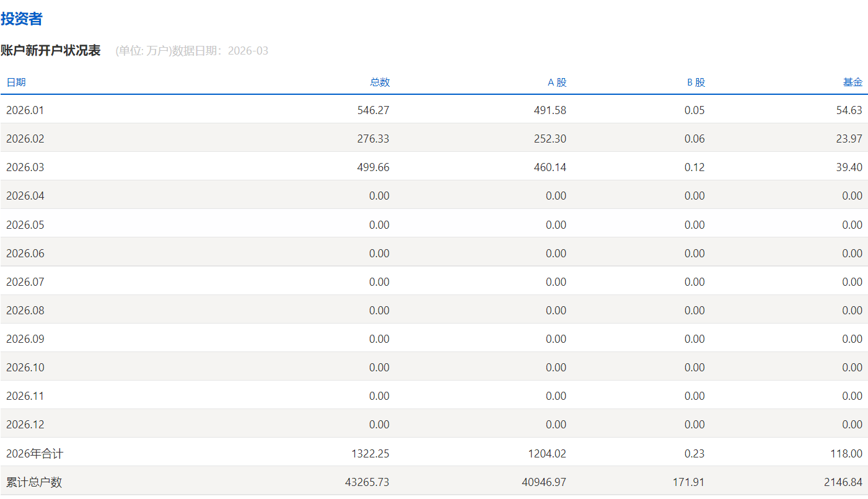Click the 2026.12 row date label
Screen dimensions: 868x499
[25, 424]
